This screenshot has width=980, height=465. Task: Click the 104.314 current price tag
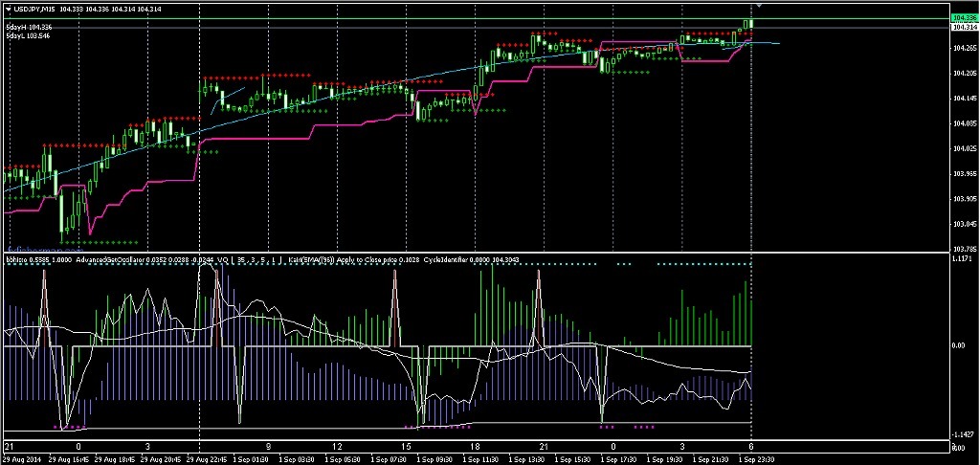pyautogui.click(x=965, y=29)
